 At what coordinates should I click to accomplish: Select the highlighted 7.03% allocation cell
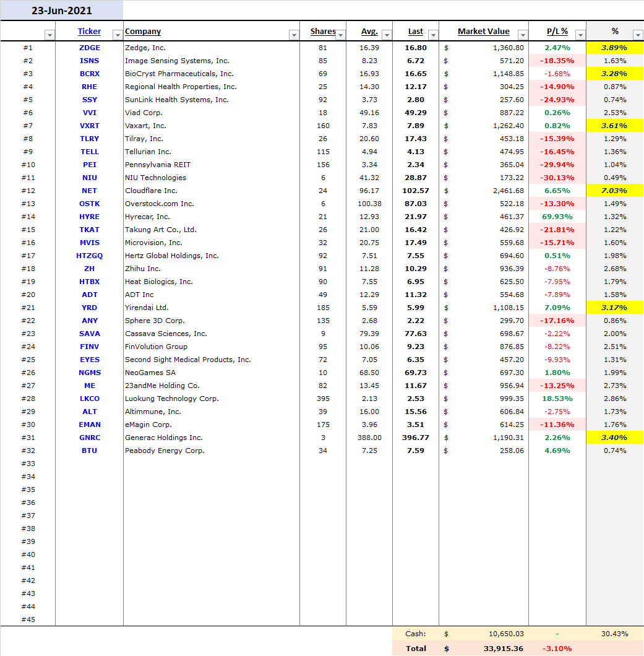615,191
